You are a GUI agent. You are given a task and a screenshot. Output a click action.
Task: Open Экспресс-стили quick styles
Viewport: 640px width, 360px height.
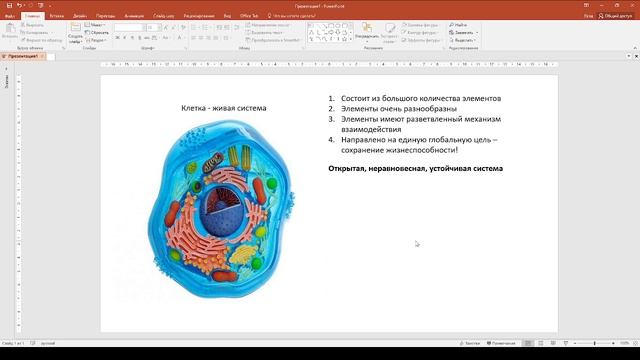tap(390, 33)
